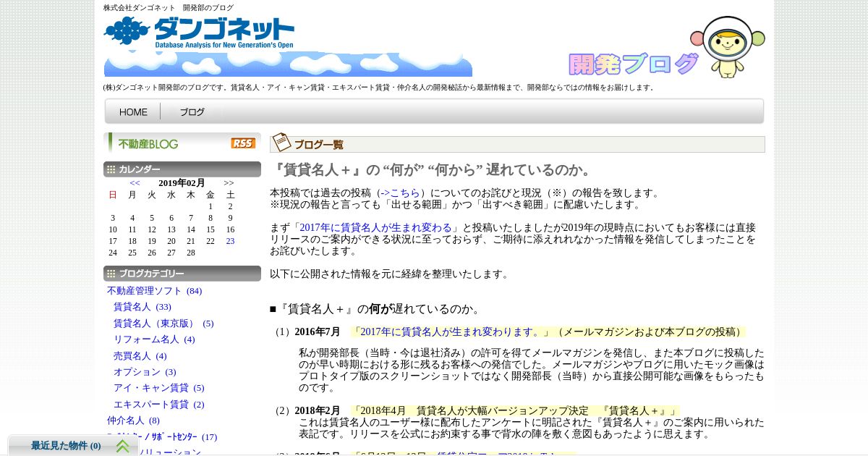The height and width of the screenshot is (456, 868).
Task: Open the RSS feed icon
Action: coord(243,143)
